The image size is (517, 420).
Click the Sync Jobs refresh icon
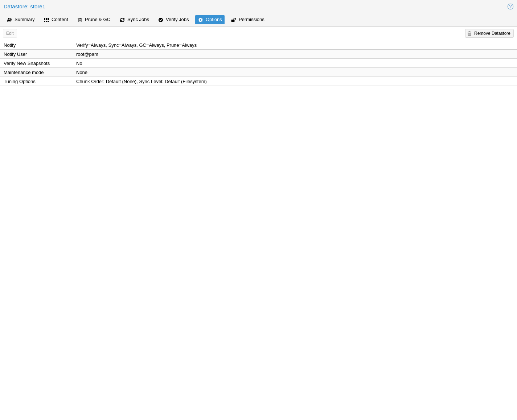tap(122, 20)
